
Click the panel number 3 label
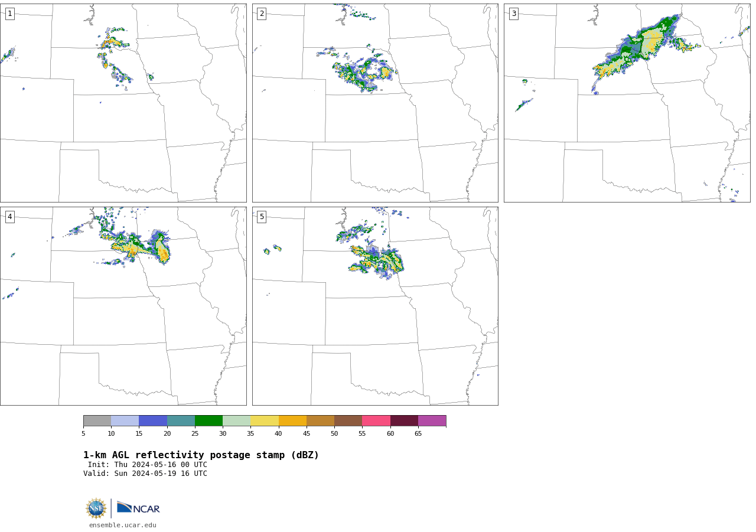[x=513, y=14]
